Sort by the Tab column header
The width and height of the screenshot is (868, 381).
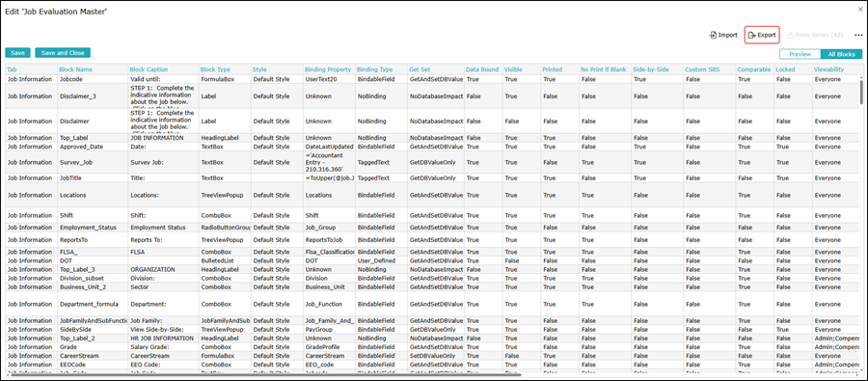(x=13, y=69)
